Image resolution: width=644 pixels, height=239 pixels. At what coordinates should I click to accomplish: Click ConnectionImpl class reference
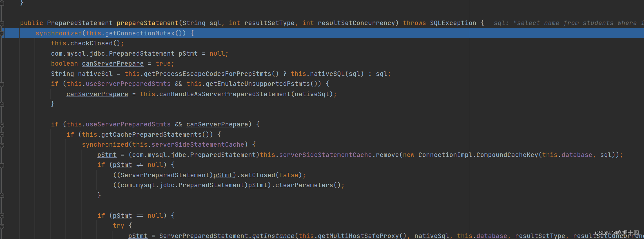click(x=445, y=155)
